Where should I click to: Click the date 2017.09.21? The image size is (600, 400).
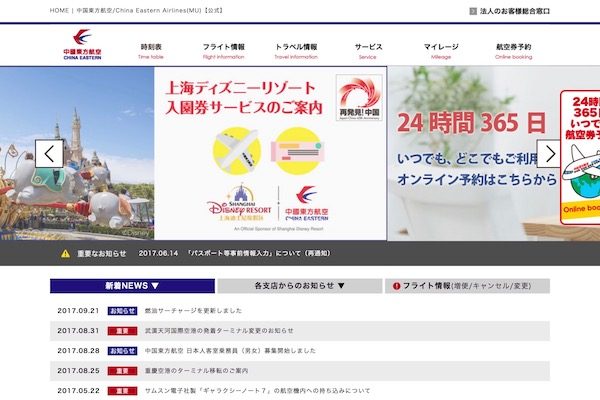(78, 311)
